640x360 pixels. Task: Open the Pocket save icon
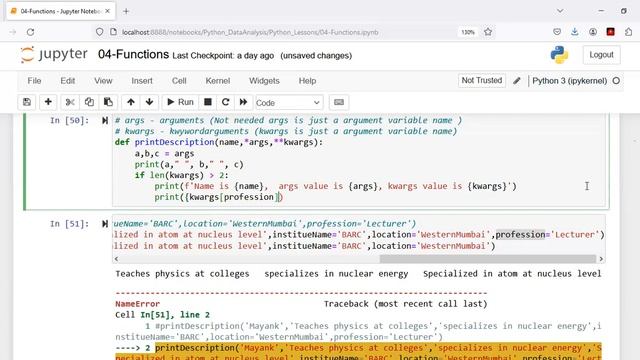click(557, 32)
